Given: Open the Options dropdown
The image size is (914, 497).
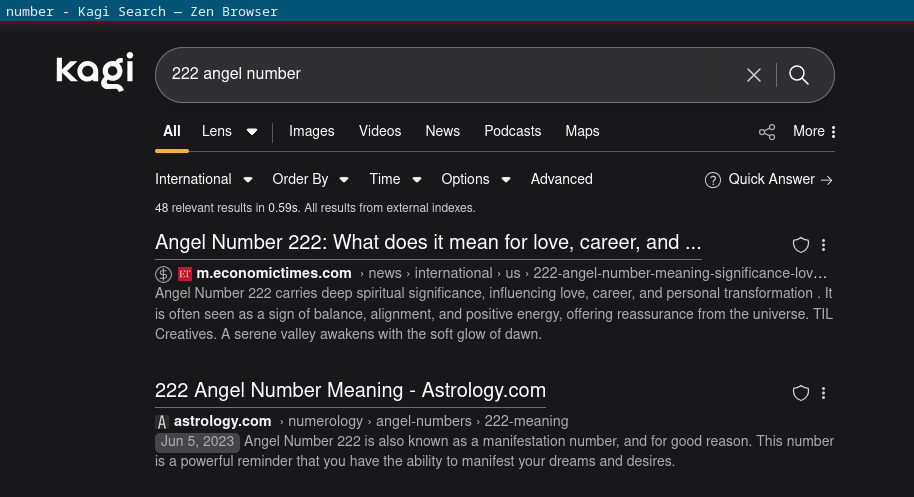Looking at the screenshot, I should point(475,179).
